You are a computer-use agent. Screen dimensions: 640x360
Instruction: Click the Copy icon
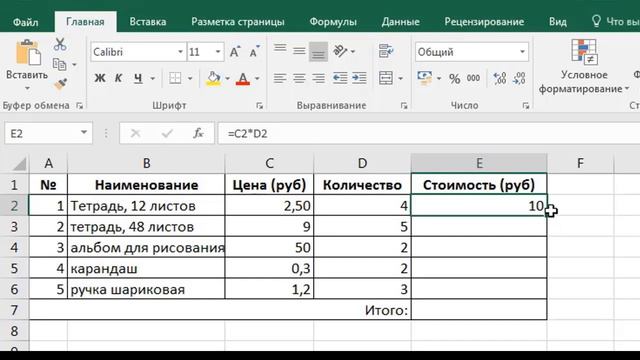pyautogui.click(x=60, y=64)
